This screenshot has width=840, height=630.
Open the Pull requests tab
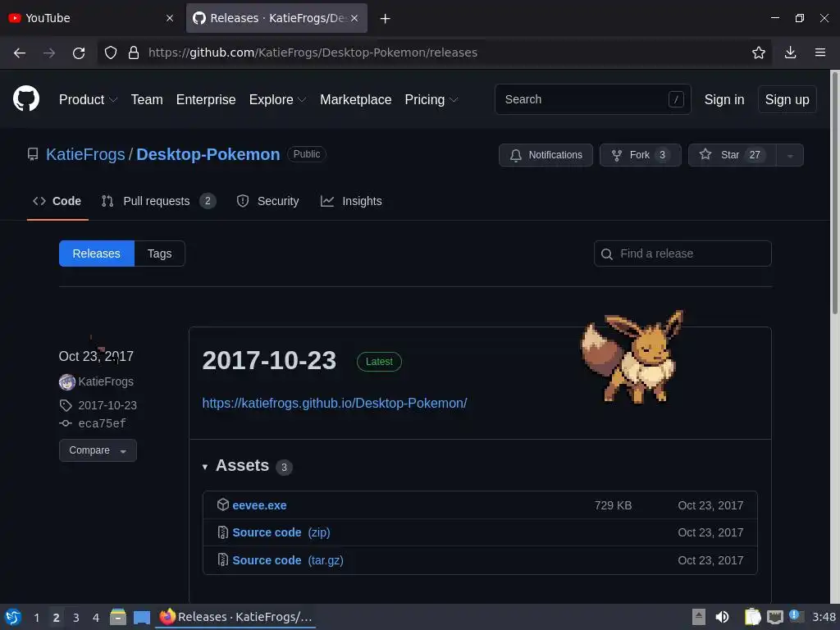click(x=158, y=202)
